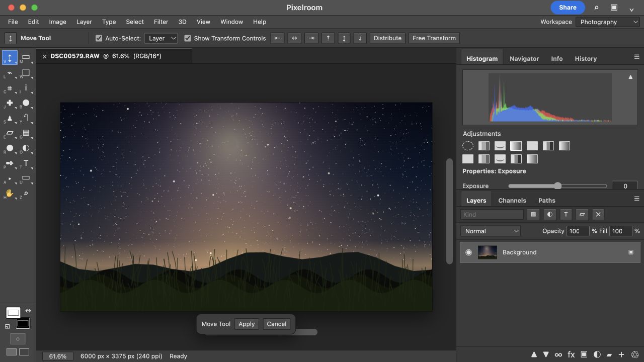644x362 pixels.
Task: Open the Histogram panel options menu
Action: tap(636, 57)
